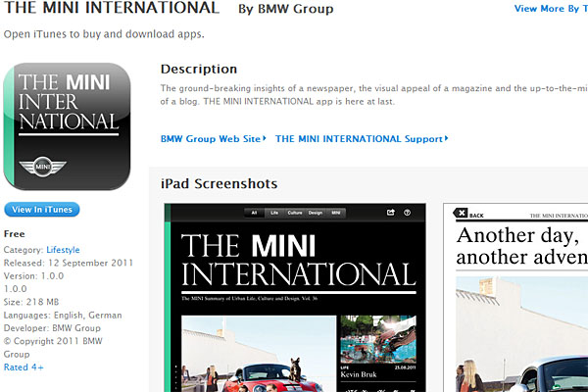Viewport: 588px width, 392px height.
Task: Switch to the Design tab
Action: click(x=315, y=212)
